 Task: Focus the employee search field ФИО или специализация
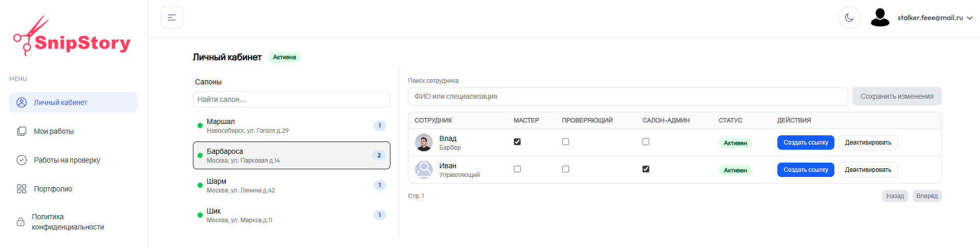pyautogui.click(x=628, y=96)
